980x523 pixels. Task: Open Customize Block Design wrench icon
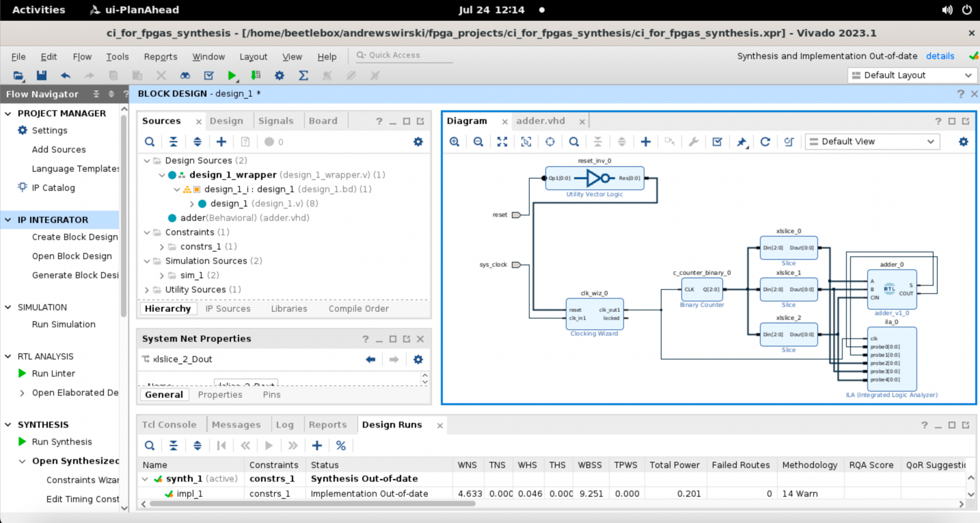tap(693, 142)
